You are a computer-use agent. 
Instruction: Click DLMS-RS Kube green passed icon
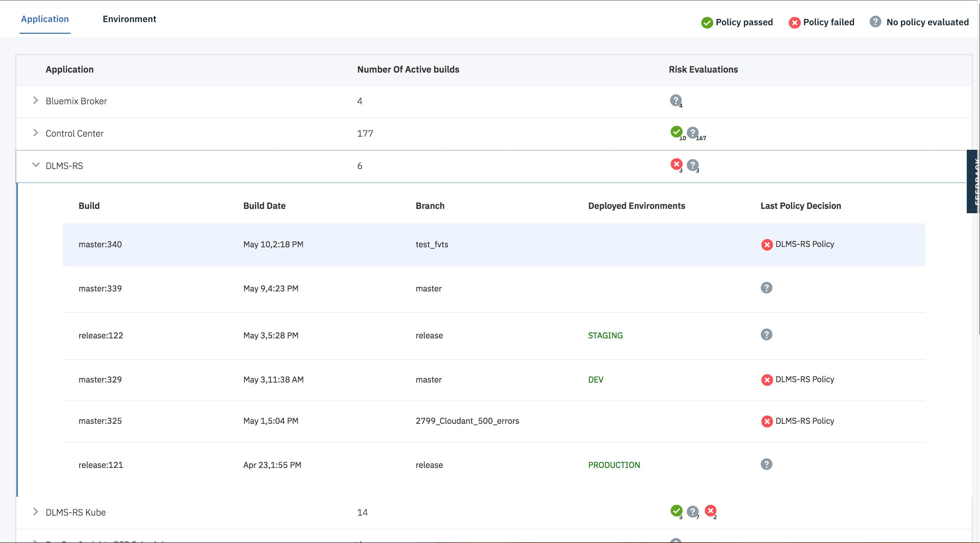pos(676,511)
